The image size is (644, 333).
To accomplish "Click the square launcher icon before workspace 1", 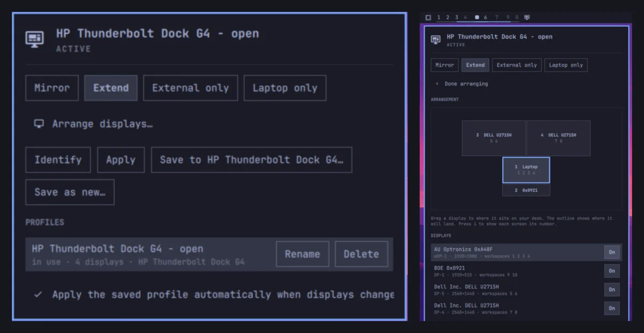I will tap(428, 17).
